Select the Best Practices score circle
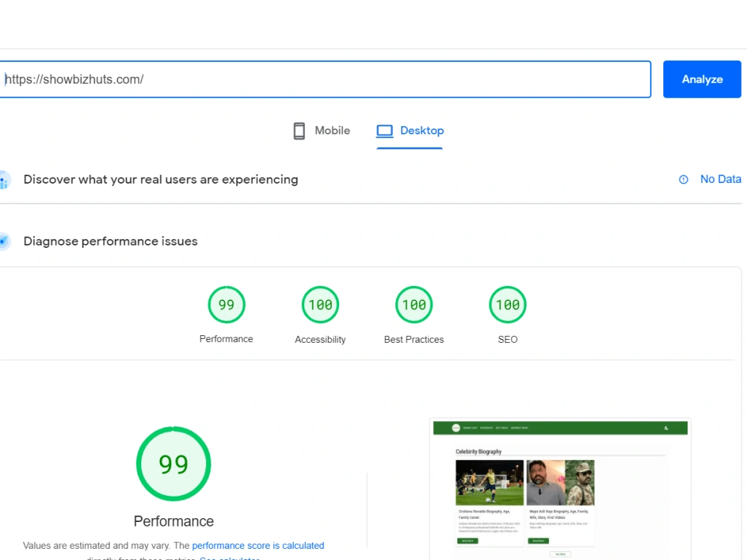Viewport: 747px width, 560px height. point(414,305)
